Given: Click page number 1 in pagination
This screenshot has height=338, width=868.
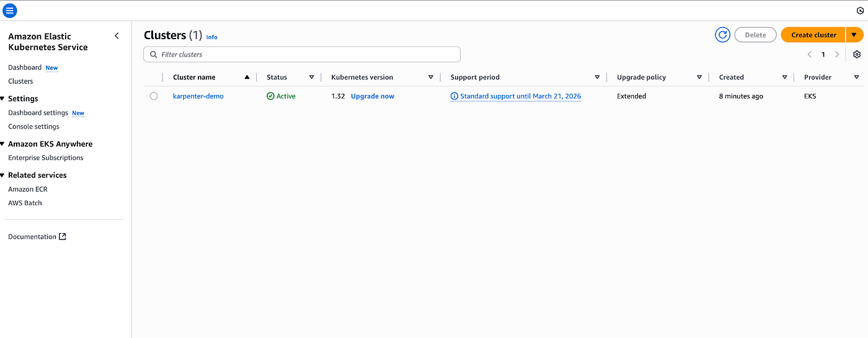Looking at the screenshot, I should [823, 55].
